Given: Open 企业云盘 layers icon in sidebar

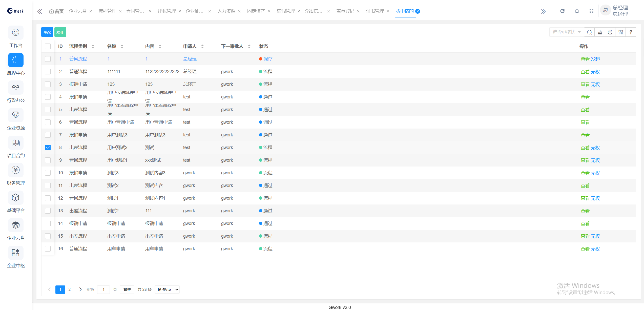Looking at the screenshot, I should 16,225.
